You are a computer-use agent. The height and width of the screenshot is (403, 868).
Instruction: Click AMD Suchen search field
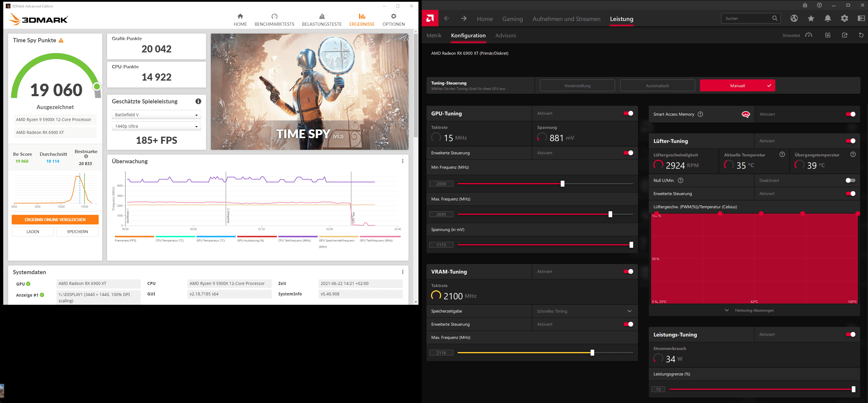tap(751, 18)
